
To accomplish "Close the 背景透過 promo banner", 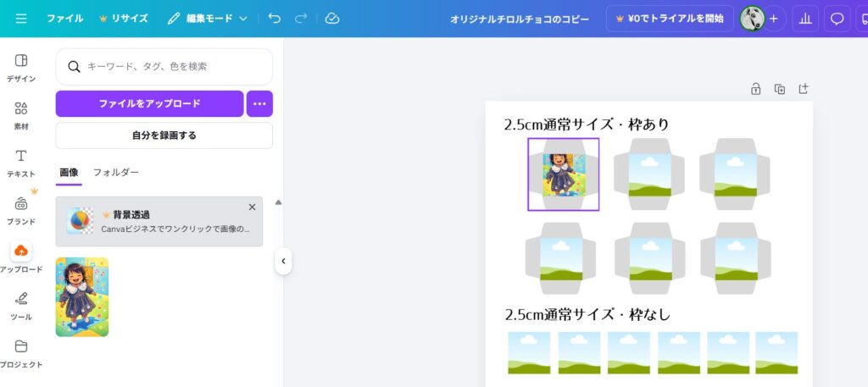I will coord(252,207).
